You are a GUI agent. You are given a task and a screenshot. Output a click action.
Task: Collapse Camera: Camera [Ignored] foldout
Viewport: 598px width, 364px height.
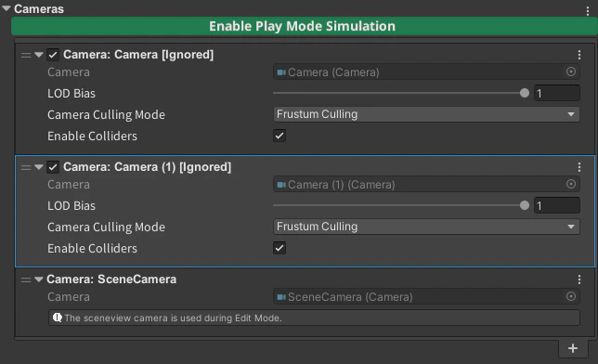[x=38, y=55]
